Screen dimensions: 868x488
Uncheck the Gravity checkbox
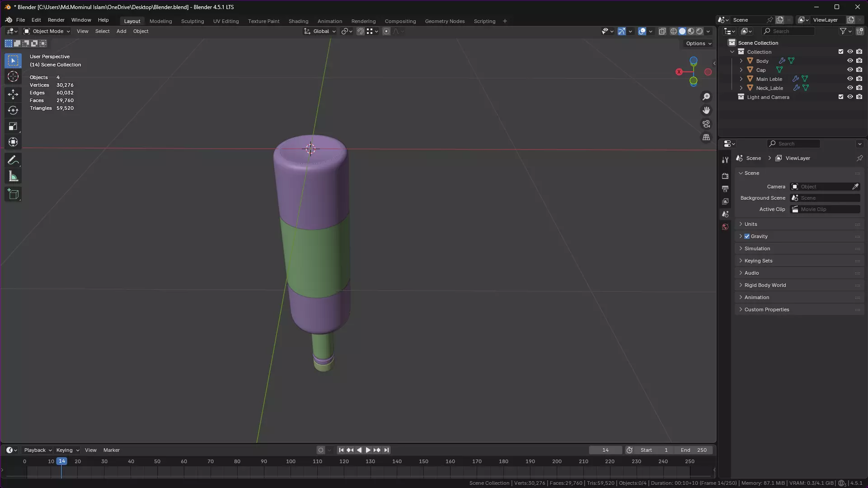[747, 236]
